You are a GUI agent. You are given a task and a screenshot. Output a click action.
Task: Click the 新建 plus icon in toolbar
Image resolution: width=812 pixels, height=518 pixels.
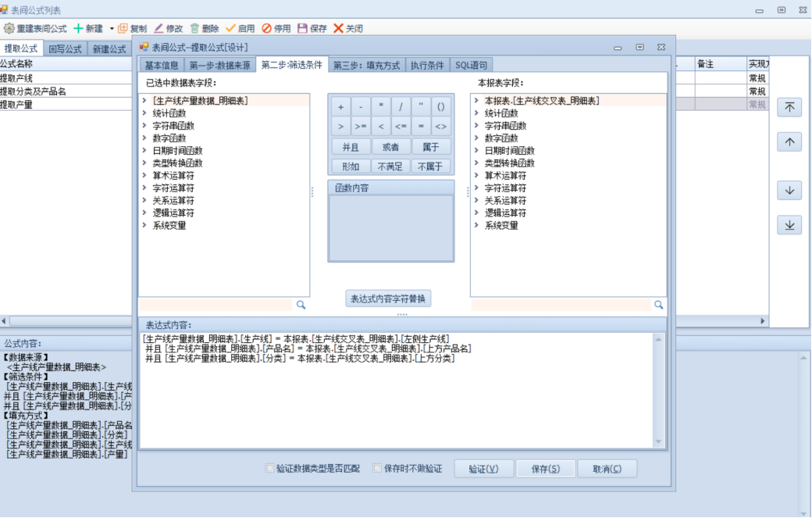[x=78, y=28]
